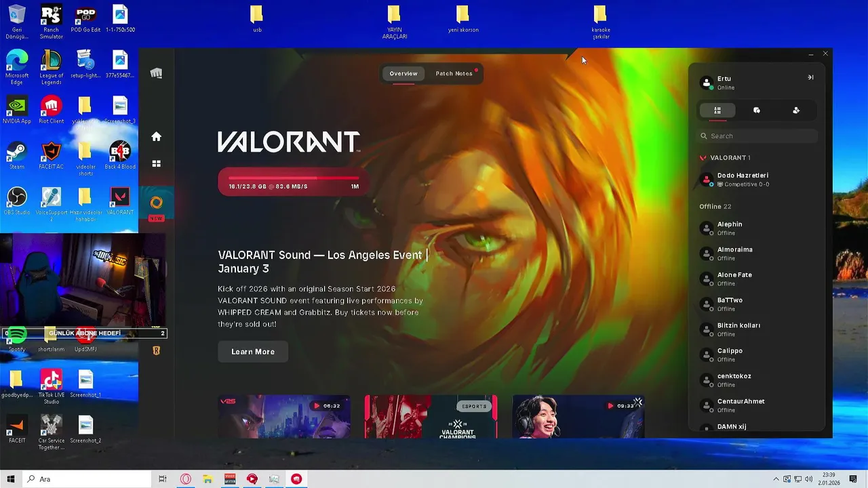Go to Home in Riot Client sidebar
The width and height of the screenshot is (868, 488).
point(156,136)
